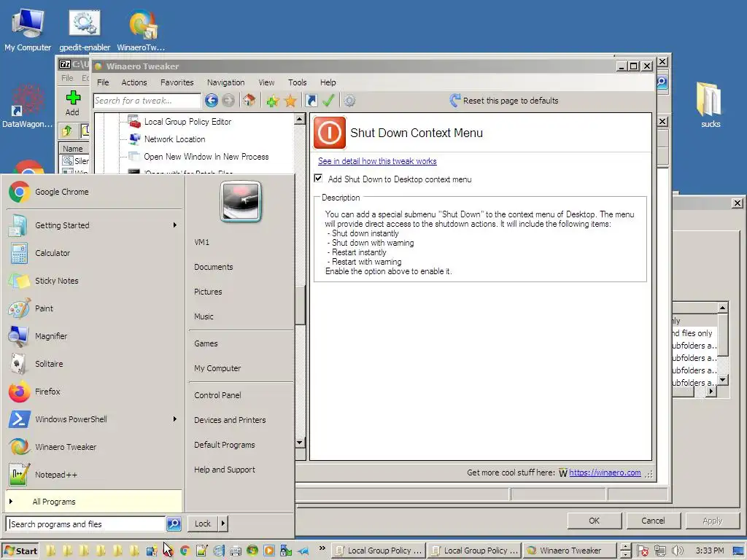Open My Computer desktop icon
747x560 pixels.
click(28, 30)
